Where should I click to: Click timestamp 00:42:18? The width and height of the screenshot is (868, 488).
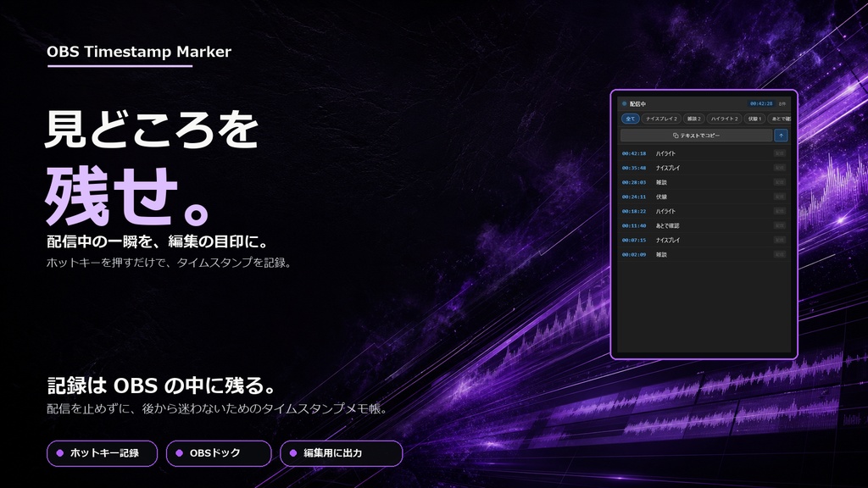pyautogui.click(x=634, y=153)
